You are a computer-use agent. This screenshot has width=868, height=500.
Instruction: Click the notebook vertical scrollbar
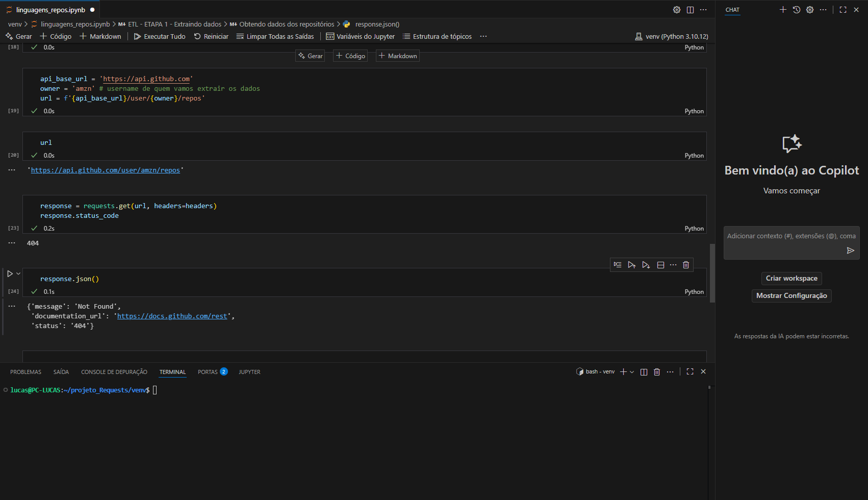tap(712, 273)
